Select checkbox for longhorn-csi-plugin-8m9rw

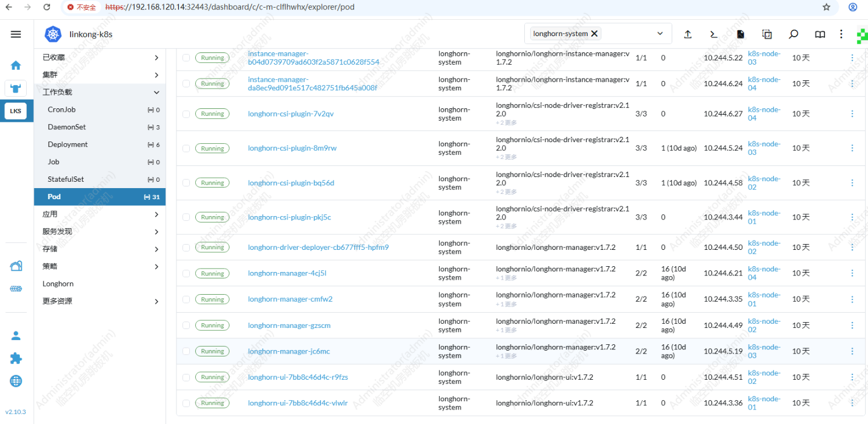click(x=186, y=149)
